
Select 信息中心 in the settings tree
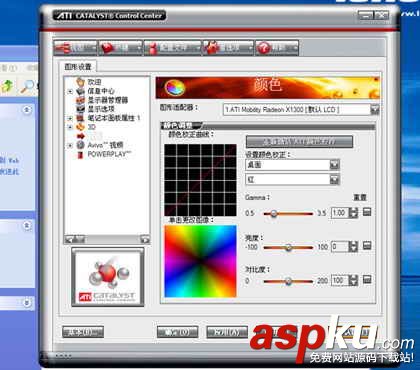pyautogui.click(x=101, y=91)
